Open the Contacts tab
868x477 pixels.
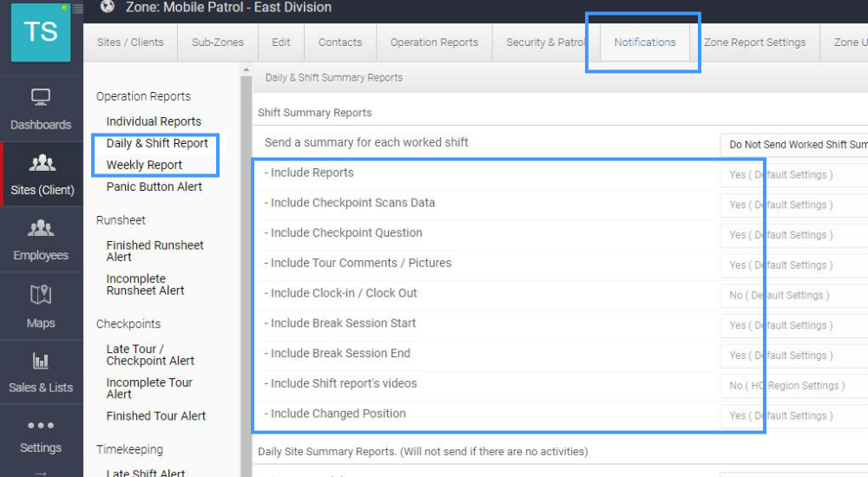coord(340,42)
